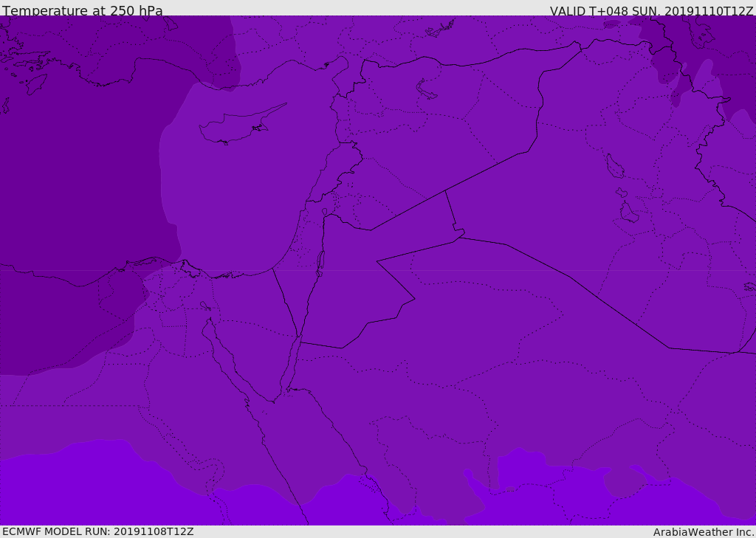This screenshot has height=538, width=756.
Task: Click the 'ArabiaWeather Inc.' credit text
Action: [704, 532]
